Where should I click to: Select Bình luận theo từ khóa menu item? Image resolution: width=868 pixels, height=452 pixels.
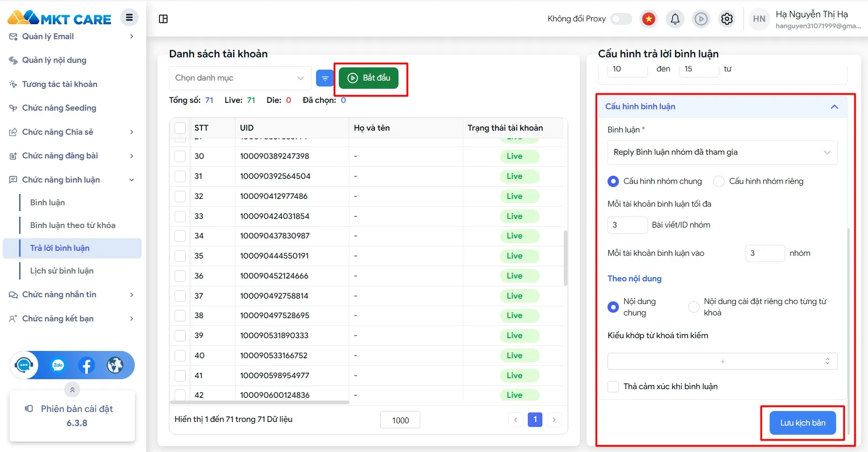(x=73, y=225)
